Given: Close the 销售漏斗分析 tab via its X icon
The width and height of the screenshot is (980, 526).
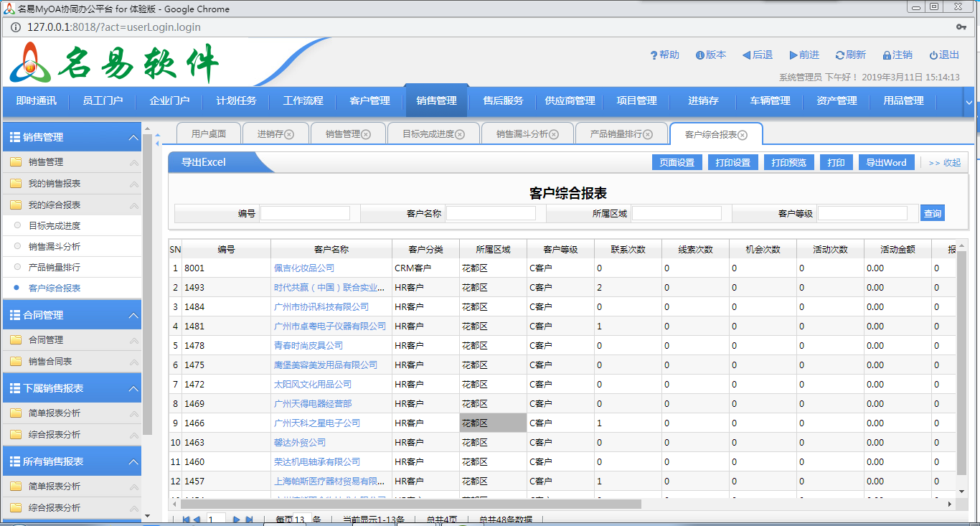Looking at the screenshot, I should point(554,134).
